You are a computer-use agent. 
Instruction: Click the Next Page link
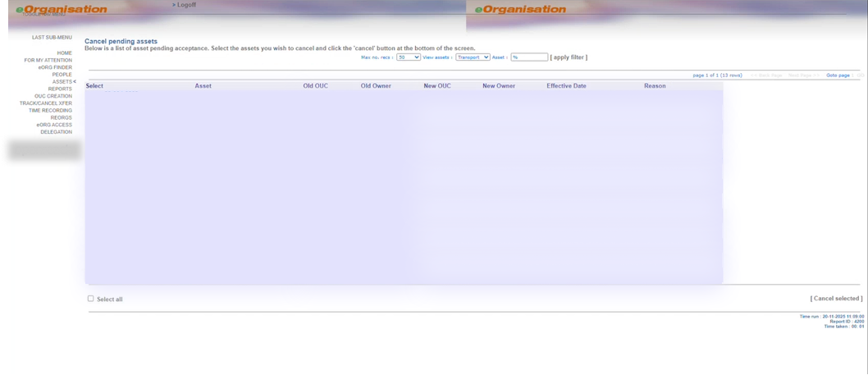pos(804,75)
